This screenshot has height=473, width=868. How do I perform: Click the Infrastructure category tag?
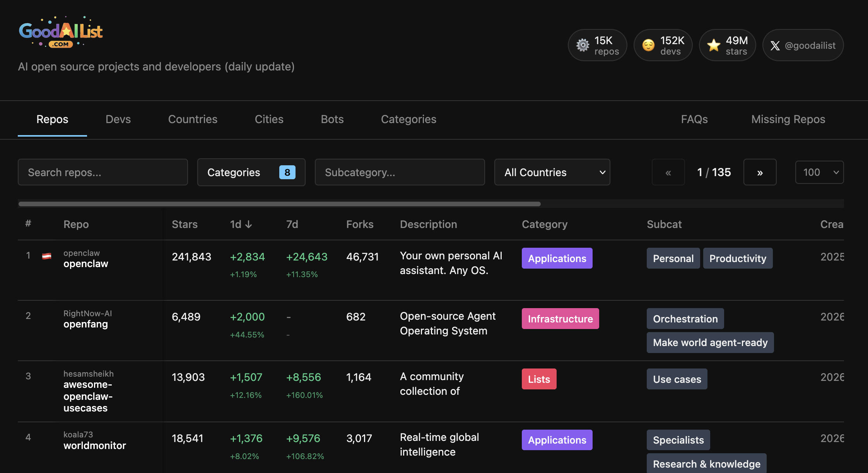pos(560,319)
